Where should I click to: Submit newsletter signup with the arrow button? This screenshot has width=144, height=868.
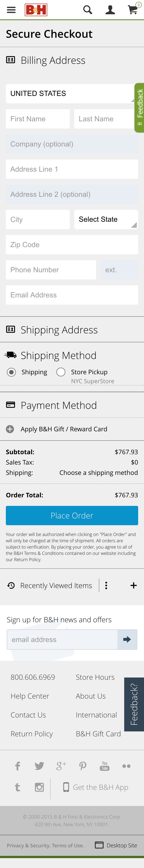click(x=127, y=639)
